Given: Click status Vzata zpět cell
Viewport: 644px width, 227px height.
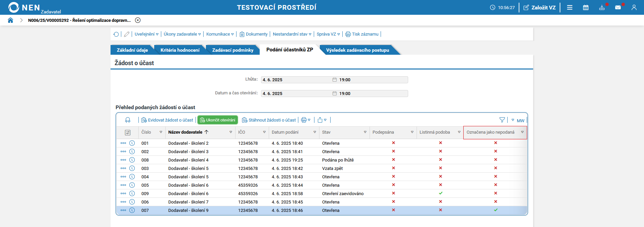Looking at the screenshot, I should coord(332,169).
